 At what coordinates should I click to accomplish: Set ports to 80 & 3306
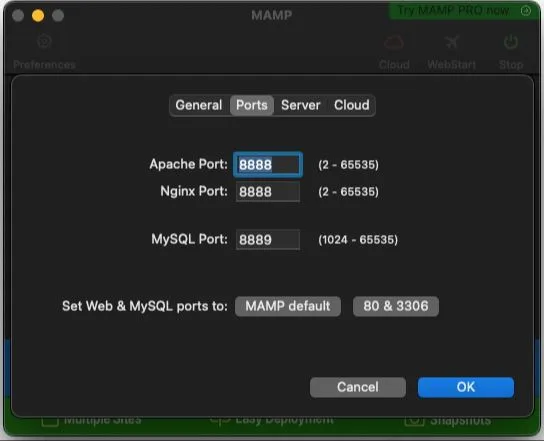click(396, 306)
